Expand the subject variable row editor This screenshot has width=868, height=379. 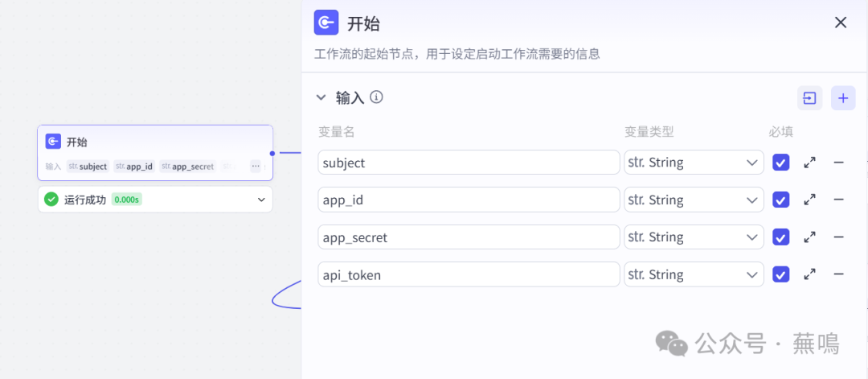[x=809, y=163]
